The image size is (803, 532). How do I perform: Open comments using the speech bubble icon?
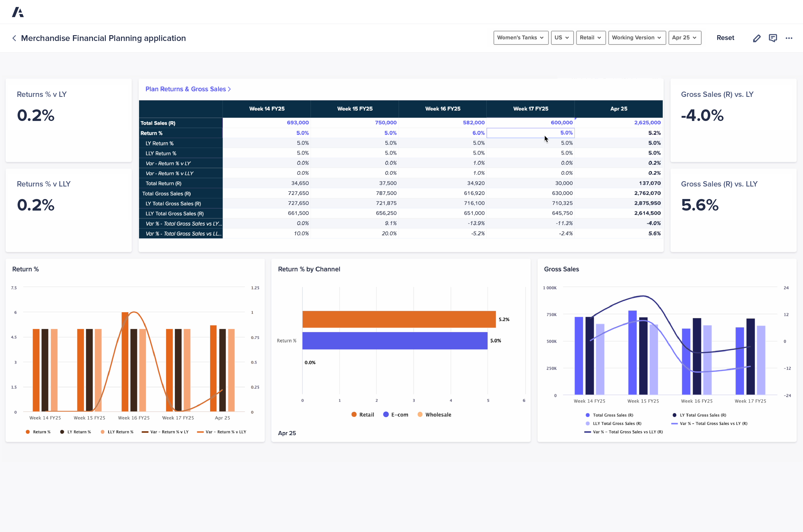[773, 38]
